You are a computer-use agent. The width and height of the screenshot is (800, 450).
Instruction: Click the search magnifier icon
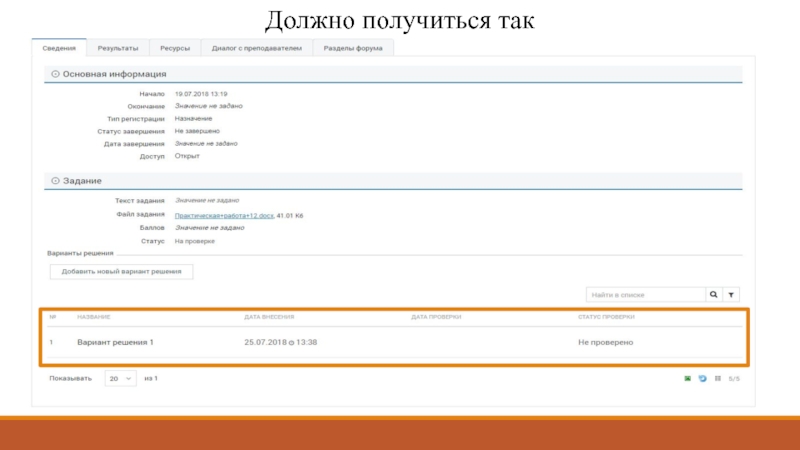click(713, 295)
